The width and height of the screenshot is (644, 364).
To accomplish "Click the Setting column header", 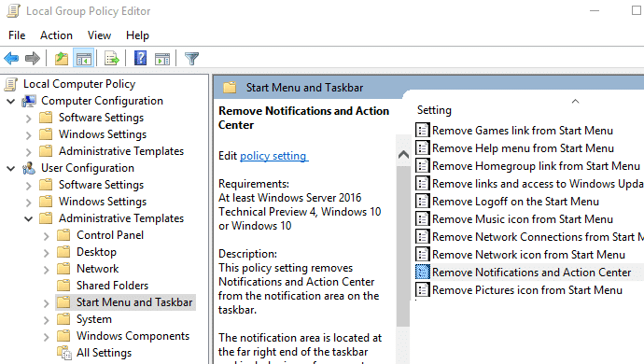I will pos(434,110).
